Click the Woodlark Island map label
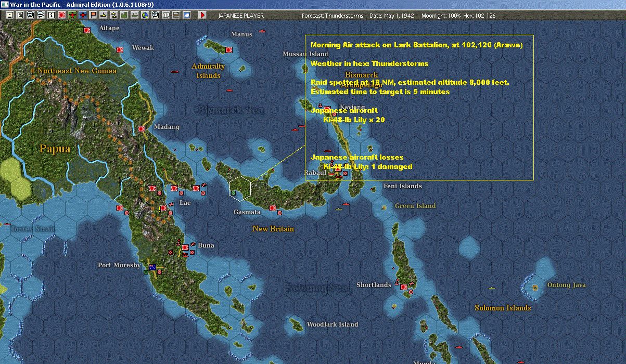 (x=333, y=324)
